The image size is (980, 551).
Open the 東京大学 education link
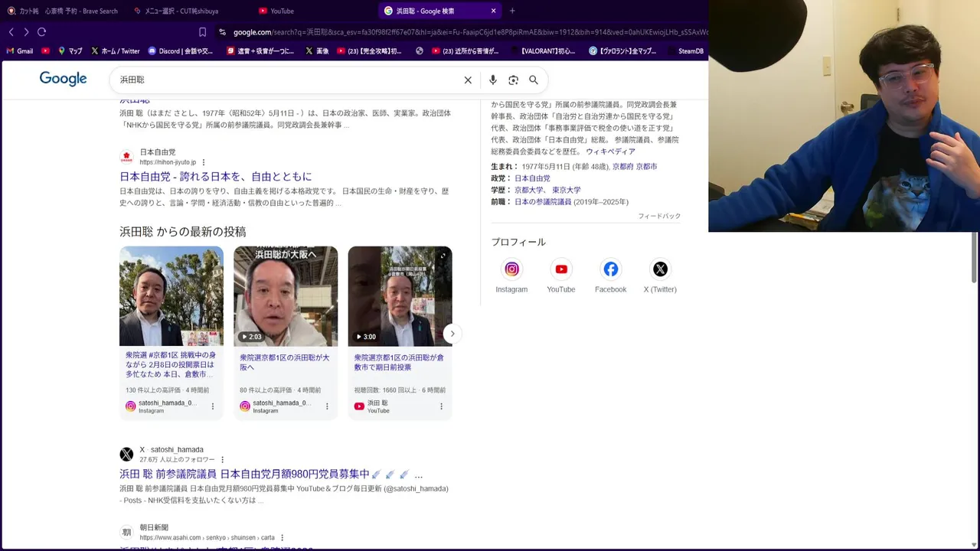coord(567,190)
